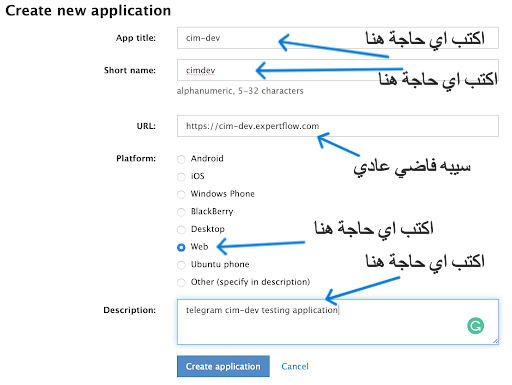Screen dimensions: 512x385
Task: Grab the Description textarea resize handle
Action: (495, 341)
